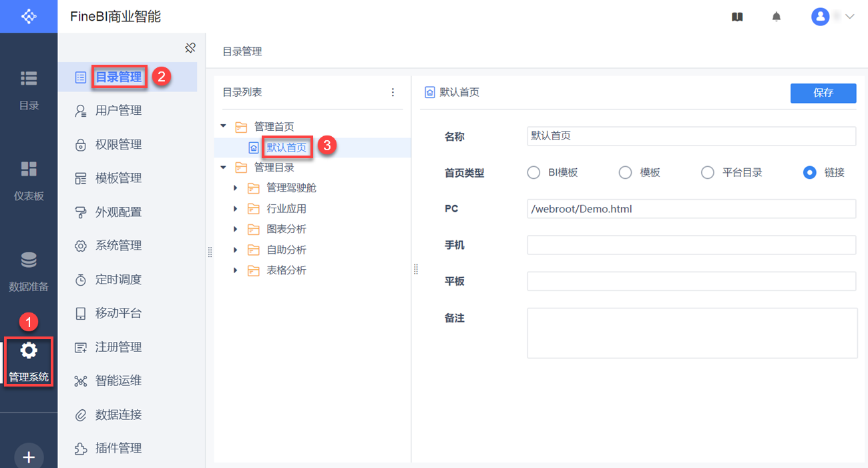Viewport: 868px width, 468px height.
Task: Expand the 管理驾驶舱 folder
Action: (x=235, y=188)
